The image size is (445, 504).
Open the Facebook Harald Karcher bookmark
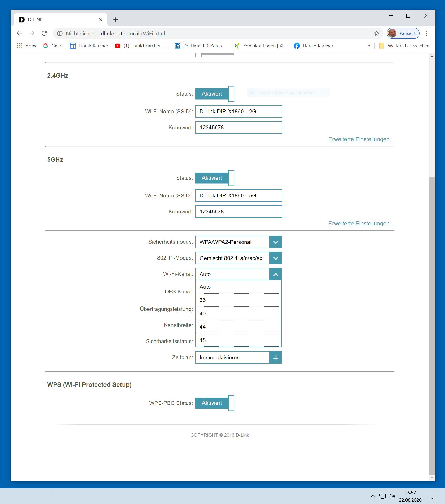coord(313,46)
